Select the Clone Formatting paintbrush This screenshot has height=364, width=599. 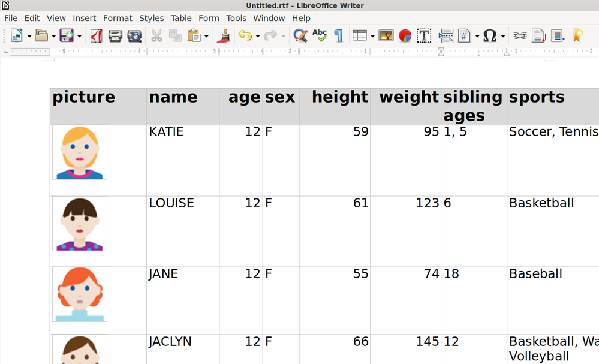point(224,36)
